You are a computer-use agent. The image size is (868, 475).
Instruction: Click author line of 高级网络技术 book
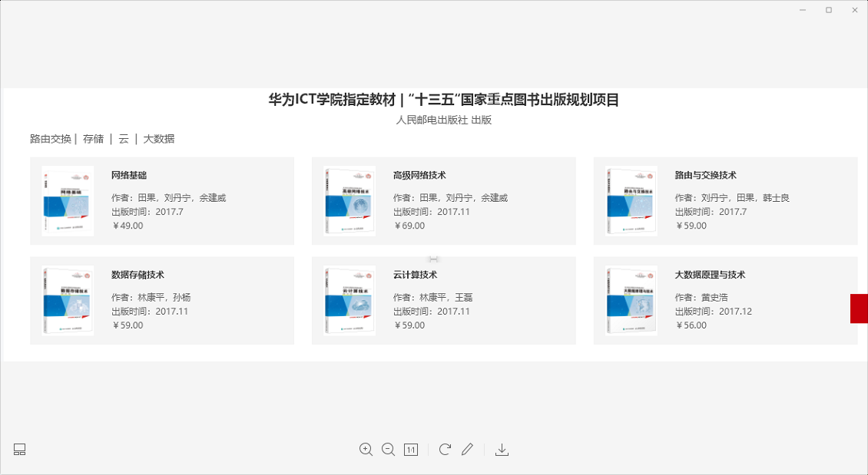[451, 198]
